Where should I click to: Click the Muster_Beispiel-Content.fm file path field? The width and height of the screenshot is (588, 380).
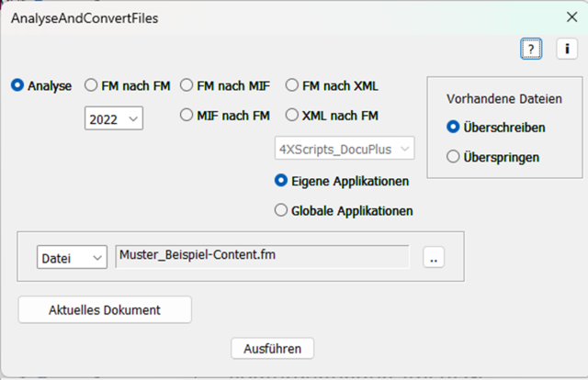(x=262, y=257)
